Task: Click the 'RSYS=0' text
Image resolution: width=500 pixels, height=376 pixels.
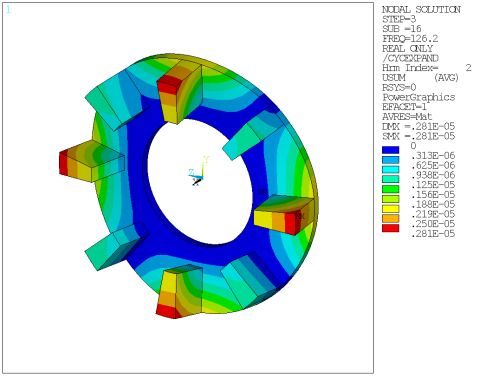Action: [x=399, y=88]
